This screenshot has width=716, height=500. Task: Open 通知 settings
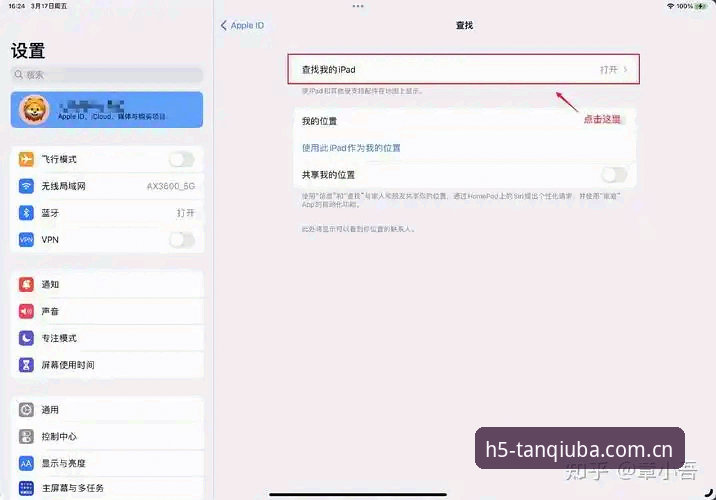point(107,284)
